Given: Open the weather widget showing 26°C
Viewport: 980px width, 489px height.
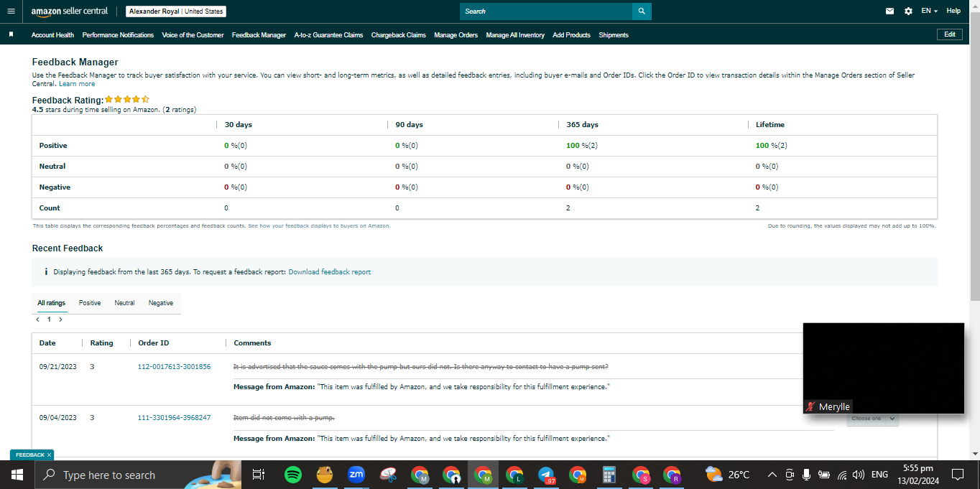Looking at the screenshot, I should (x=727, y=475).
